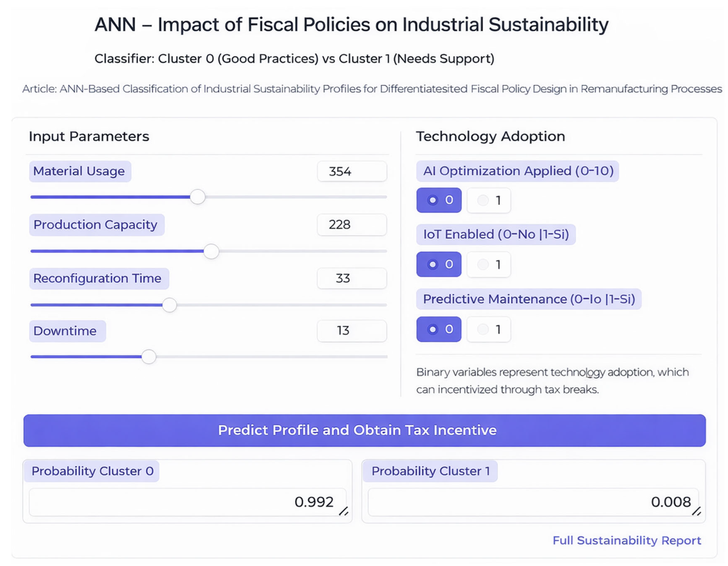Select Predictive Maintenance option 0
Screen dimensions: 728x566
click(x=439, y=329)
